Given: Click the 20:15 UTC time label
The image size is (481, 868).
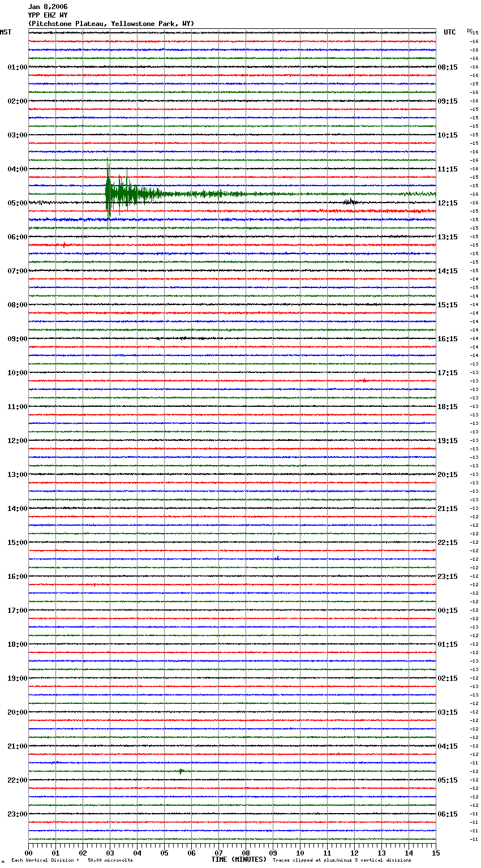Looking at the screenshot, I should [448, 475].
